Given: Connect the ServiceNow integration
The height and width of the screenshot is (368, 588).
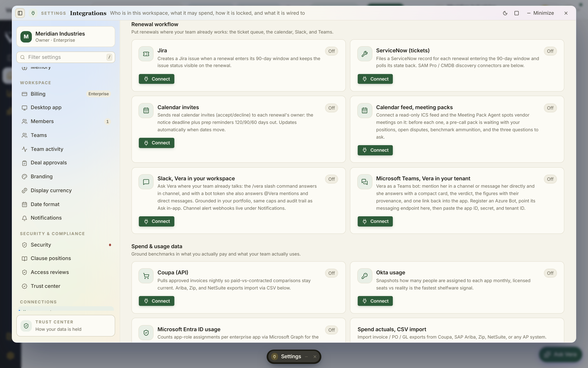Looking at the screenshot, I should (x=375, y=79).
